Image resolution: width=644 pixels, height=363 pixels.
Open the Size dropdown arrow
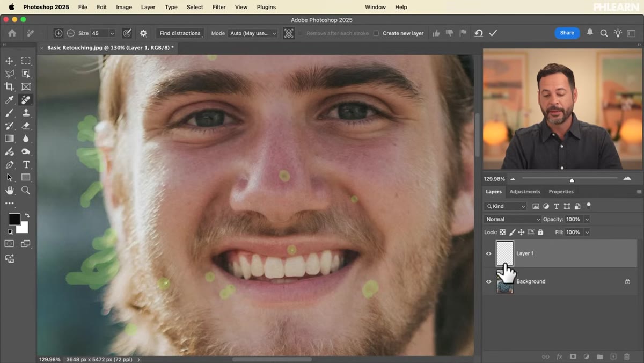point(112,33)
